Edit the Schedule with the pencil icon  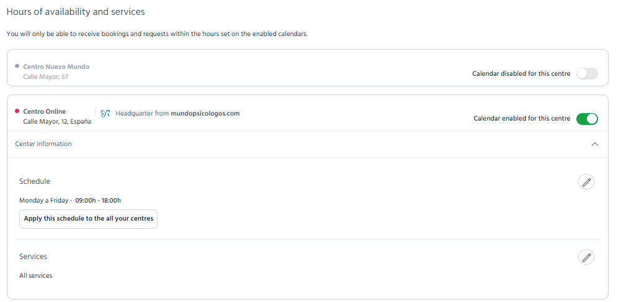pyautogui.click(x=586, y=181)
